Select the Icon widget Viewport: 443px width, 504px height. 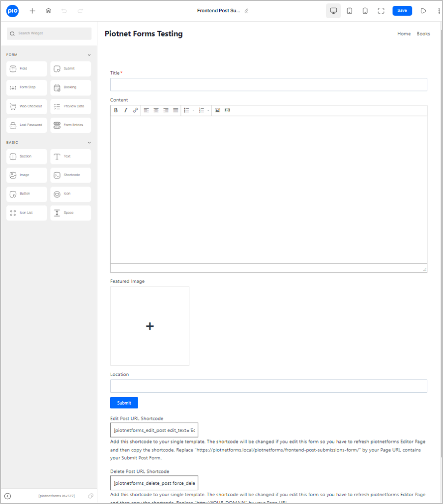(71, 194)
